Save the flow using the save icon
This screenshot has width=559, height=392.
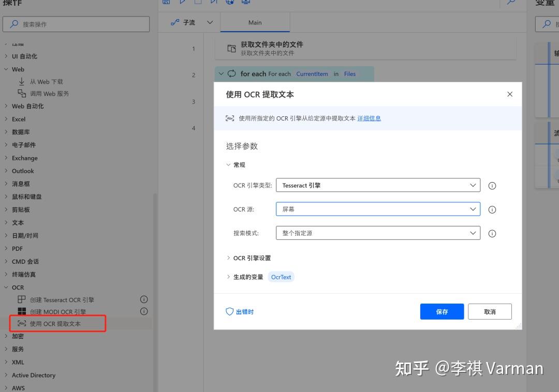click(166, 2)
